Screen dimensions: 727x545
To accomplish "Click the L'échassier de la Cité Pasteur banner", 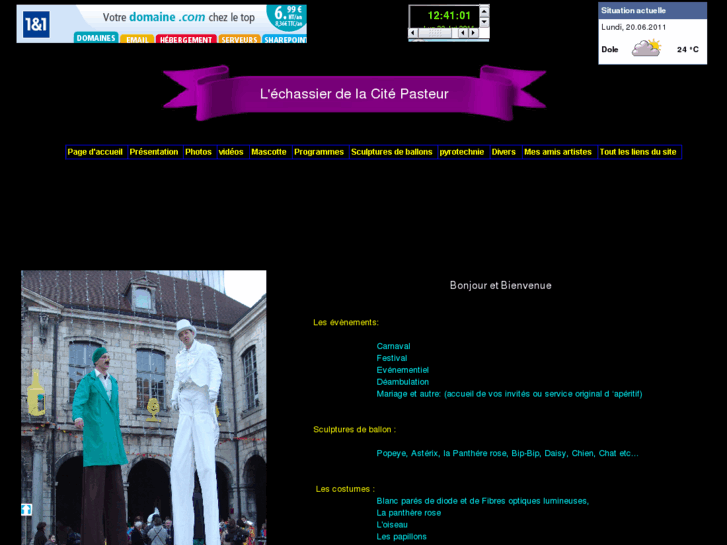I will [x=354, y=93].
